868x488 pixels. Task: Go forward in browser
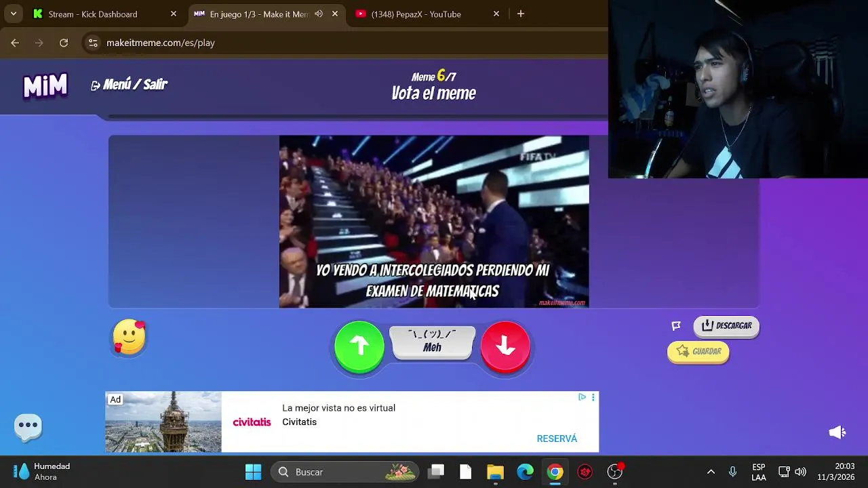click(39, 43)
